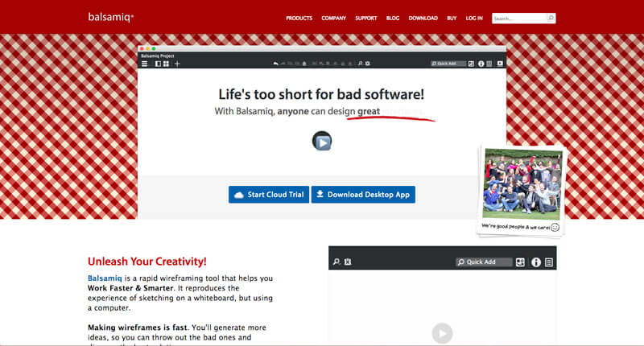Click the team polaroid photo
Viewport: 644px width, 346px height.
click(x=521, y=183)
